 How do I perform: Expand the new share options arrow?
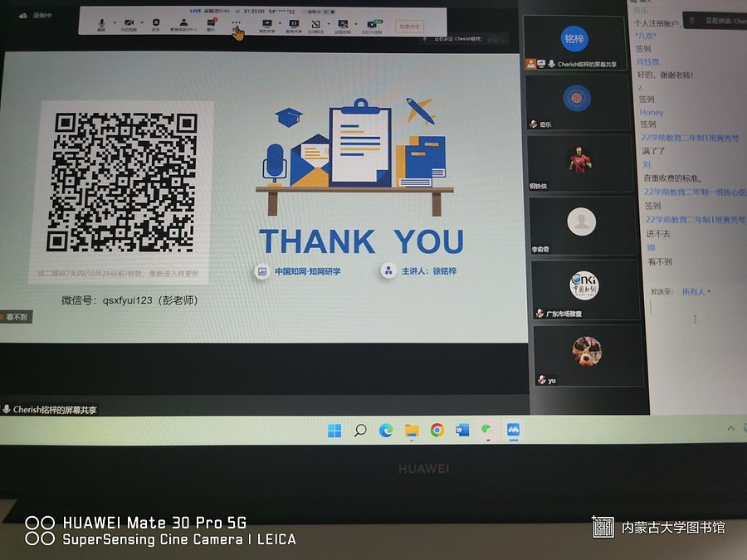click(x=280, y=23)
